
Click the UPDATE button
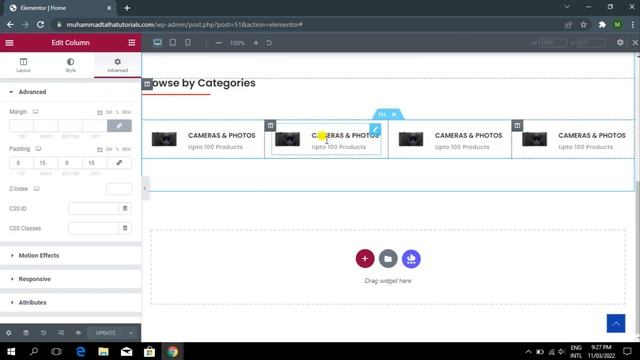(x=105, y=333)
